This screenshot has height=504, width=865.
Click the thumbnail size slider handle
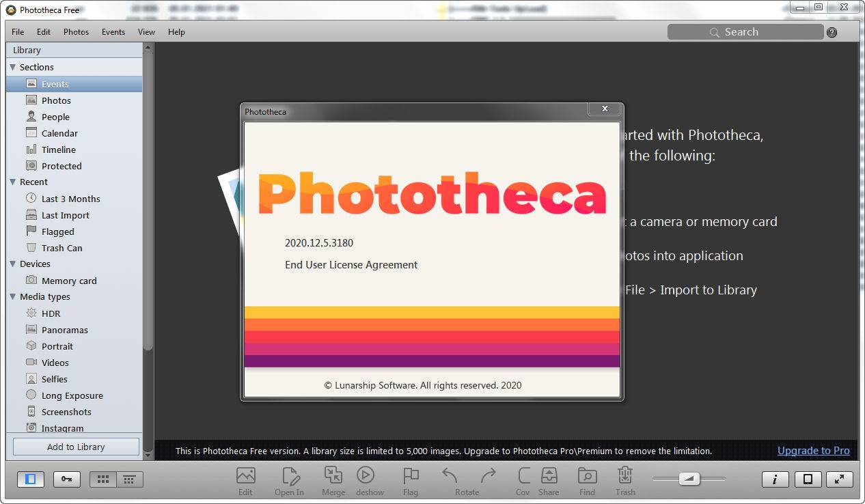pos(689,479)
